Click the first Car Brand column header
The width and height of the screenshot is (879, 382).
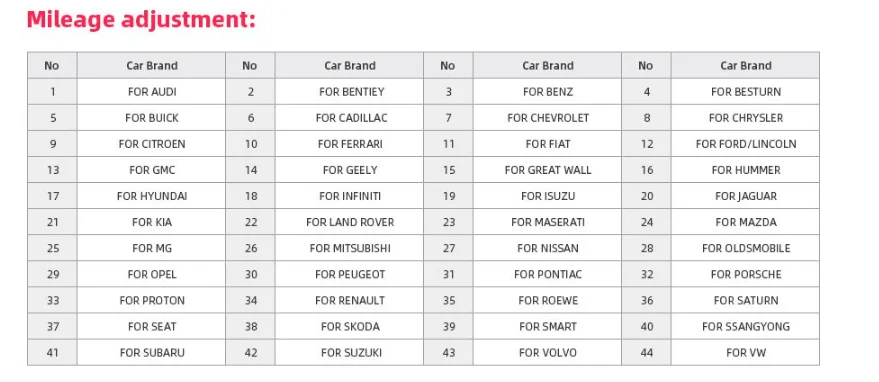click(151, 66)
